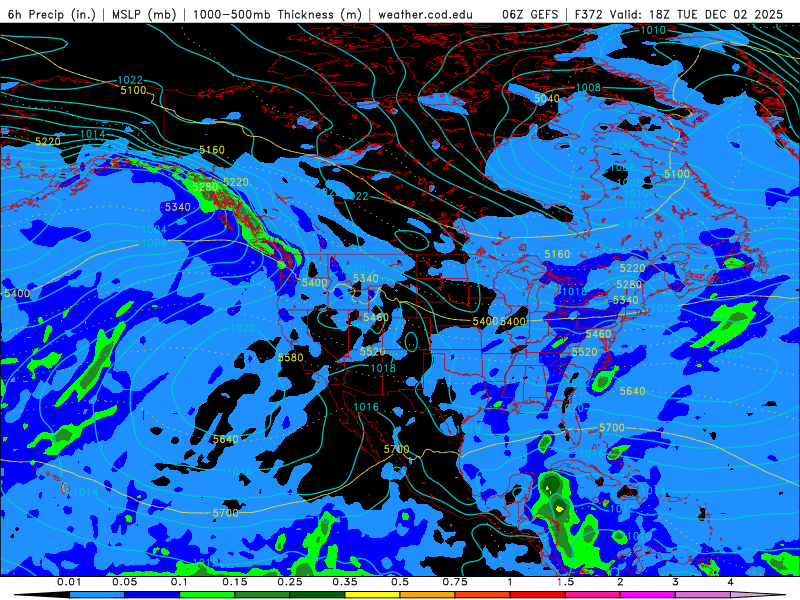Click the 5520 label over Colorado
This screenshot has width=800, height=600.
tap(372, 352)
